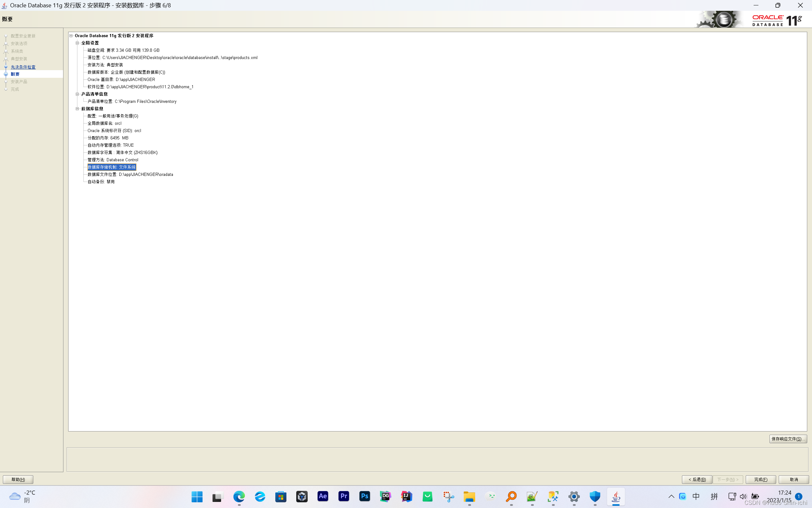The height and width of the screenshot is (508, 812).
Task: Select the 自动内存管理选项: TRUE row
Action: [x=111, y=145]
